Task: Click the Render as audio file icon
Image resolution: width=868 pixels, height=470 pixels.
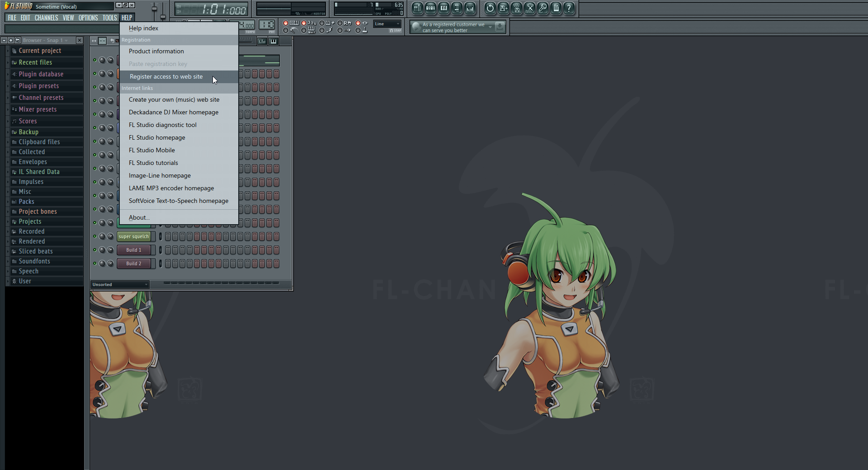Action: click(x=516, y=8)
